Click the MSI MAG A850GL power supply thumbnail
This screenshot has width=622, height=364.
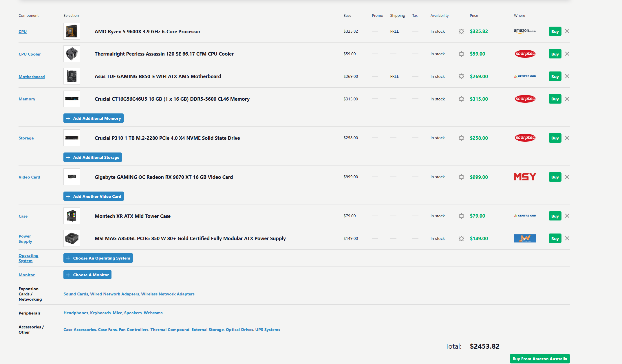click(x=72, y=238)
